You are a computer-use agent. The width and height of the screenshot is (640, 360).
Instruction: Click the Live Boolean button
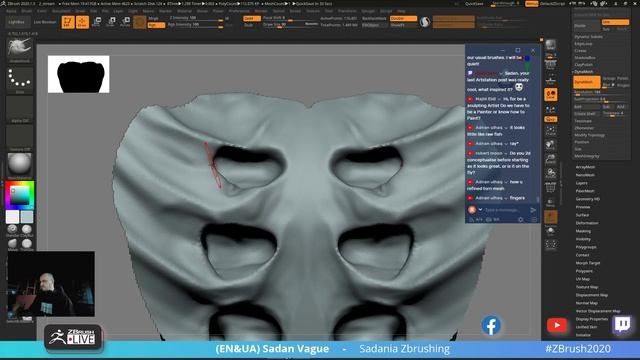(x=44, y=22)
